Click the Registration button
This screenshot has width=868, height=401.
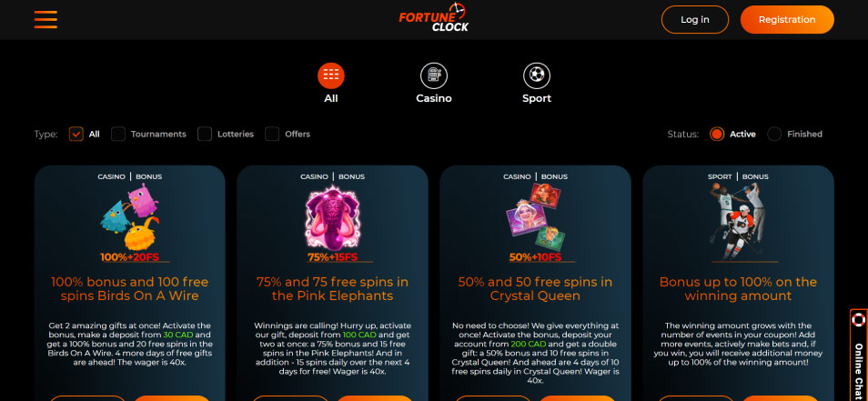787,19
